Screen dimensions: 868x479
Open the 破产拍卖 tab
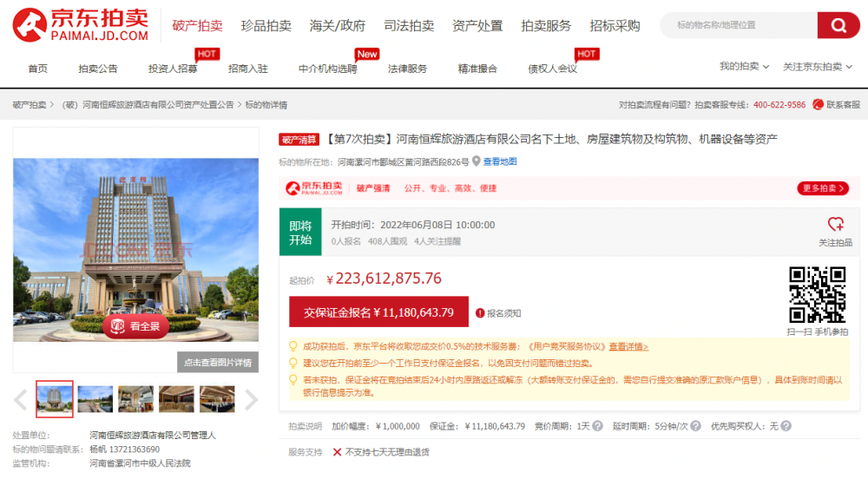197,25
